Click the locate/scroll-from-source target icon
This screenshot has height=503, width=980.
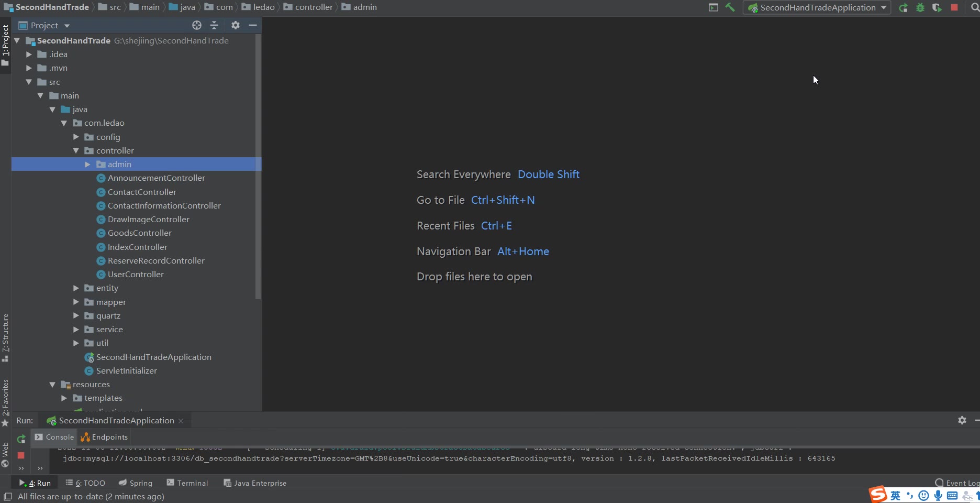[x=197, y=25]
